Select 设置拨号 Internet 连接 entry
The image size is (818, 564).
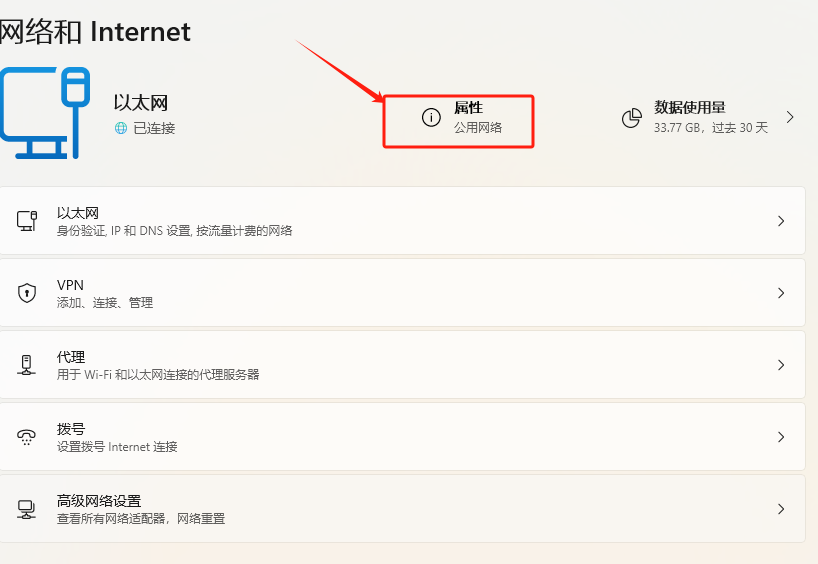pyautogui.click(x=117, y=447)
